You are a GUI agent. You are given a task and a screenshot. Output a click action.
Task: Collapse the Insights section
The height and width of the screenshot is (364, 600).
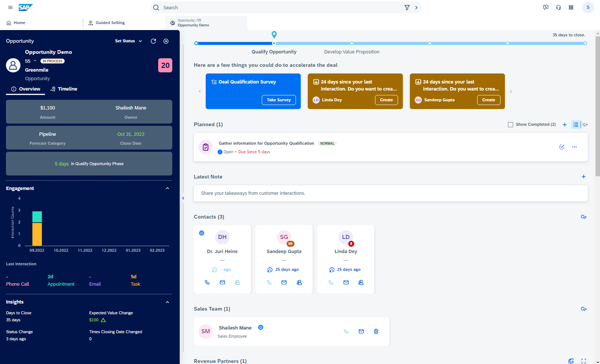pos(167,302)
